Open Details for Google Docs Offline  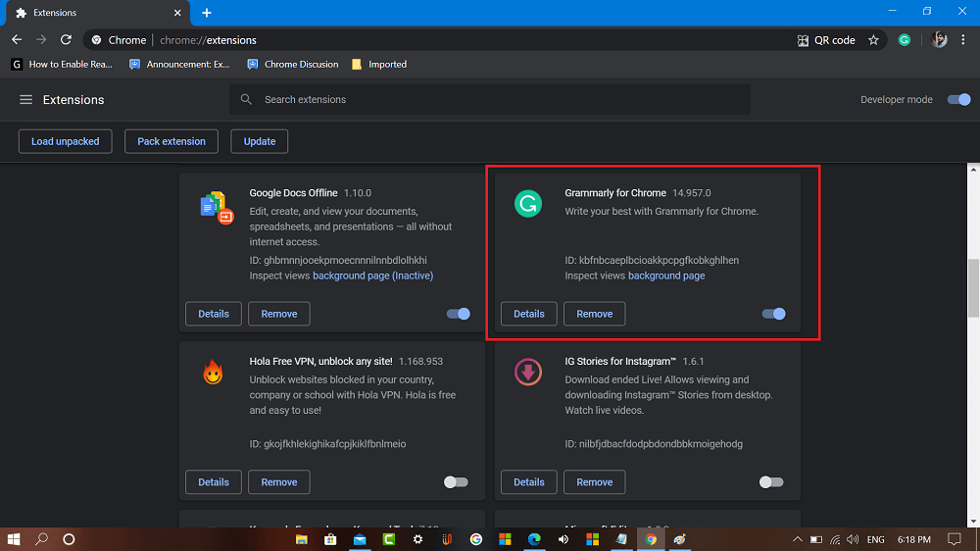tap(213, 314)
